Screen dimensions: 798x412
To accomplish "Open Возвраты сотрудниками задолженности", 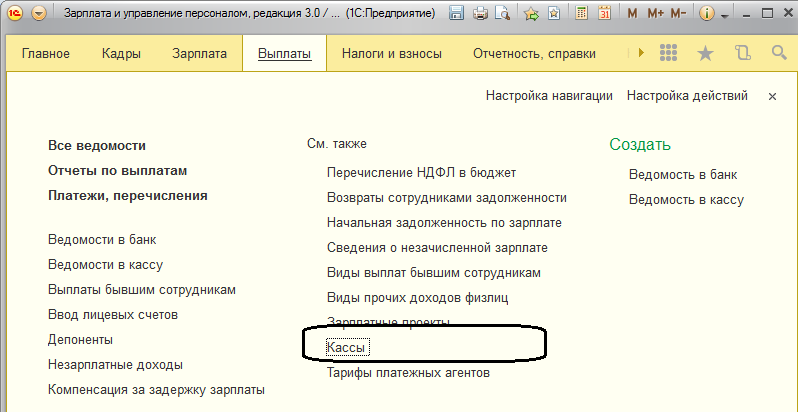I will click(447, 197).
